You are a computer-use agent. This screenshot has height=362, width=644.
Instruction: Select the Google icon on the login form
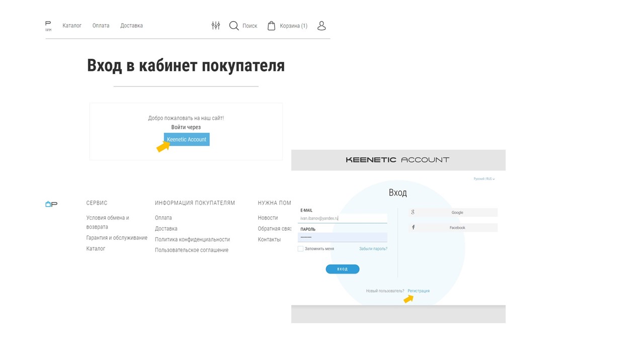pyautogui.click(x=413, y=212)
